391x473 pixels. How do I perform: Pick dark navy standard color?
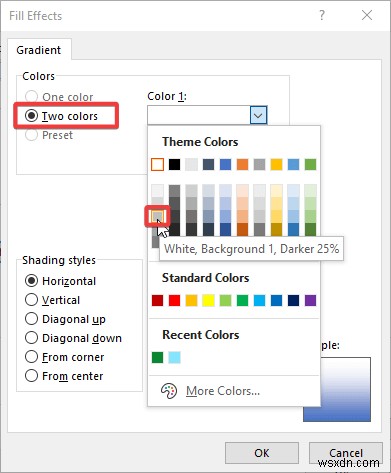[x=293, y=300]
